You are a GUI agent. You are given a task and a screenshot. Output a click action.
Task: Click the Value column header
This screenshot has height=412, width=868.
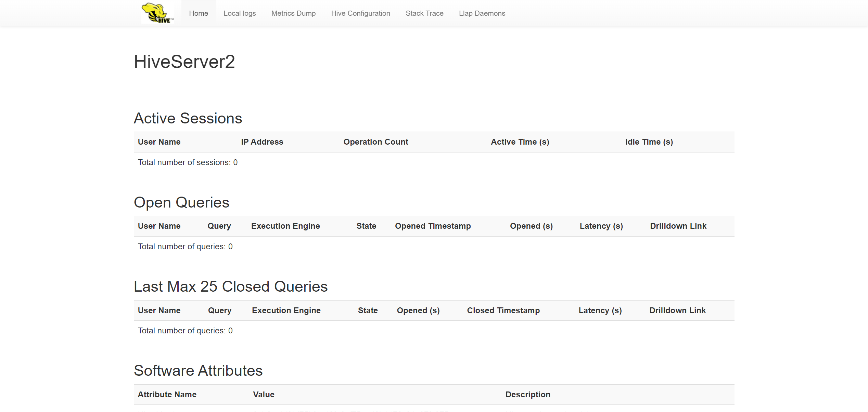264,395
